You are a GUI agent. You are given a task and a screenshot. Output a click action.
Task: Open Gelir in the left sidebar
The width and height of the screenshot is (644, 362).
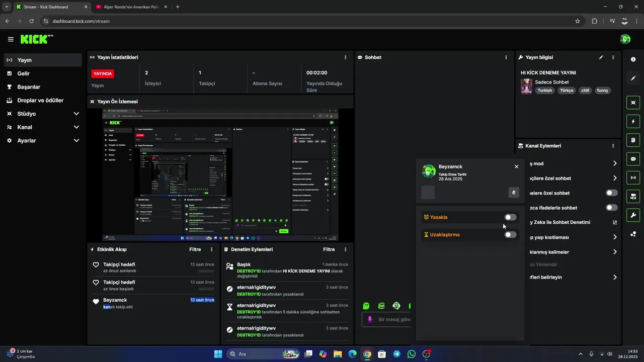pos(42,73)
